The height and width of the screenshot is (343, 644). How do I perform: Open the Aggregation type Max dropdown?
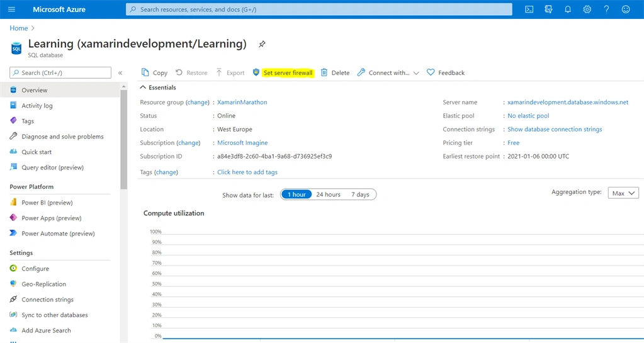click(x=623, y=193)
